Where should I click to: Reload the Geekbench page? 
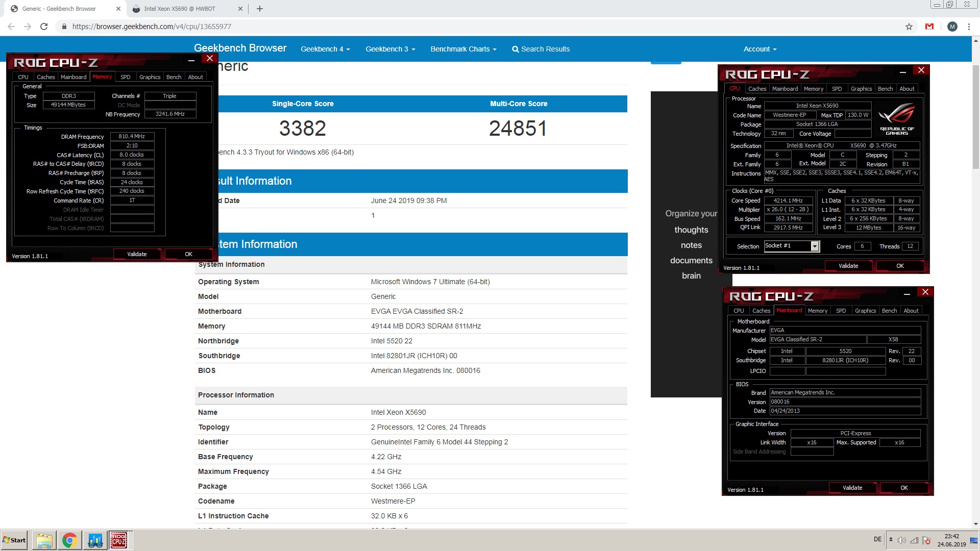44,27
